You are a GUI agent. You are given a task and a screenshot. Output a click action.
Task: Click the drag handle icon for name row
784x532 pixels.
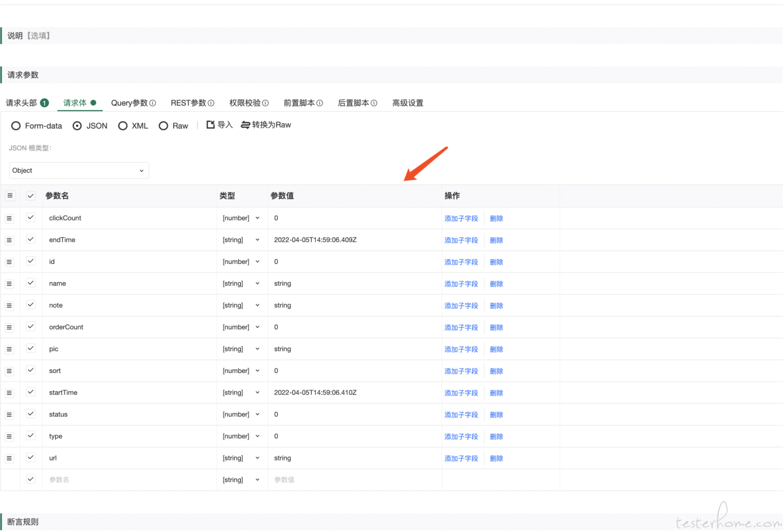click(9, 284)
